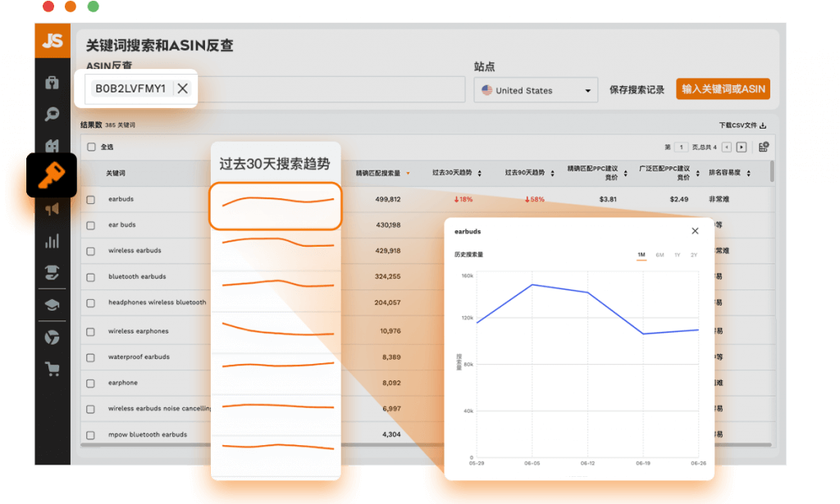This screenshot has height=504, width=840.
Task: Check the wireless earbuds row checkbox
Action: pos(90,251)
